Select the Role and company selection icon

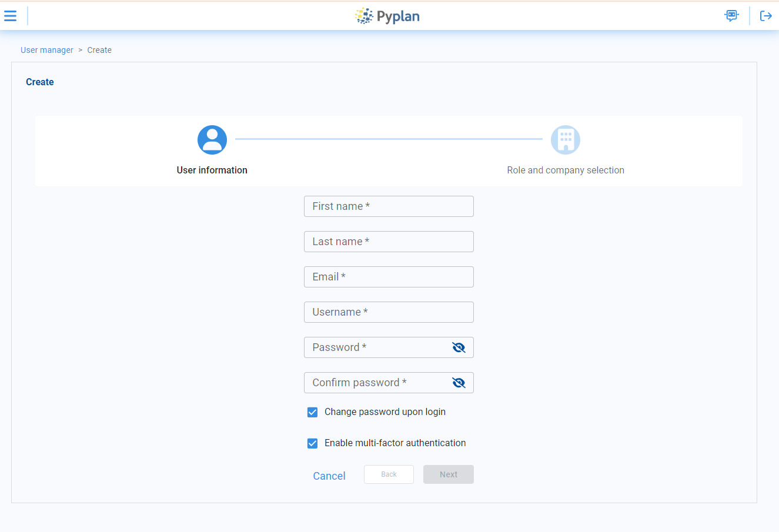point(565,140)
